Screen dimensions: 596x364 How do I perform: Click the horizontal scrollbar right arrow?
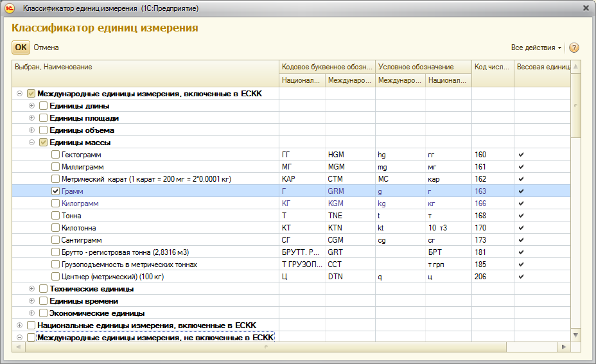tap(563, 347)
